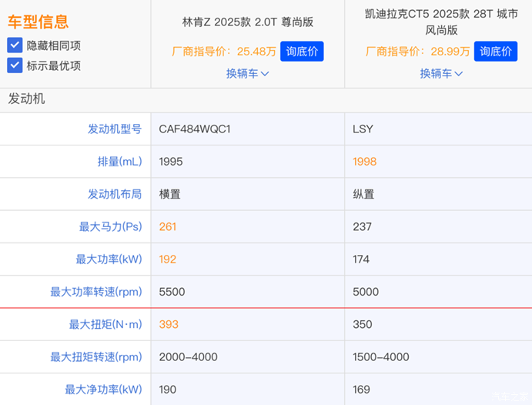
Task: Click the 发动机型号 parameter label
Action: click(115, 129)
